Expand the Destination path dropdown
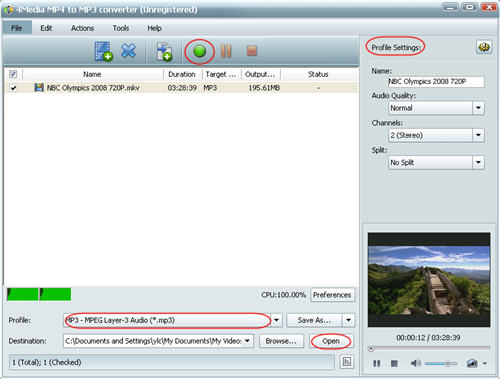This screenshot has height=379, width=500. (x=248, y=341)
